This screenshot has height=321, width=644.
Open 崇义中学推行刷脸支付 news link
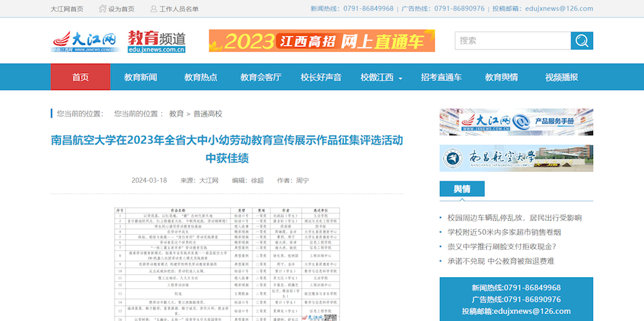(x=502, y=247)
